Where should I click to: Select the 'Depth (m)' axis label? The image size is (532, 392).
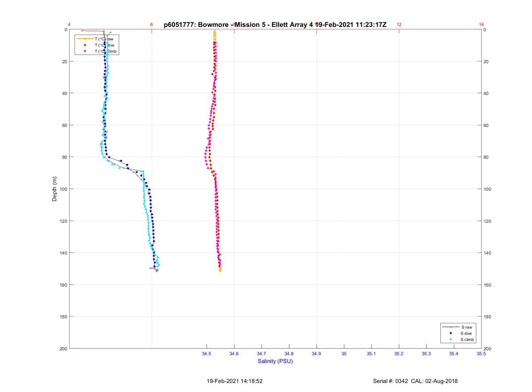pyautogui.click(x=55, y=189)
